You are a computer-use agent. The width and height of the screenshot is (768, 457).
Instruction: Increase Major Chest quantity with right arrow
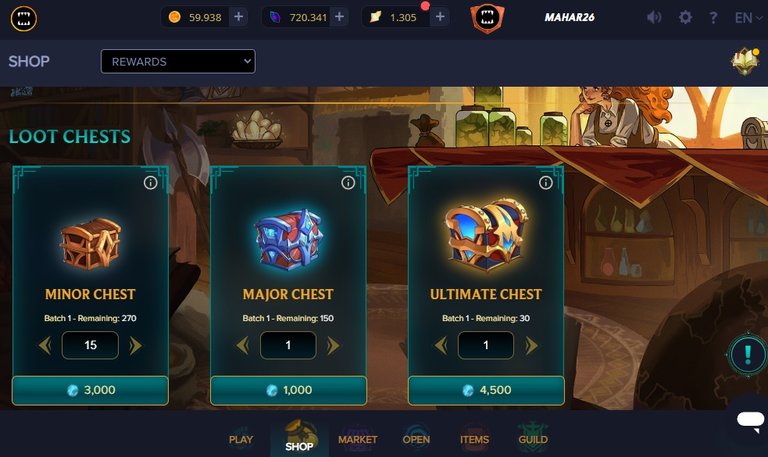333,345
